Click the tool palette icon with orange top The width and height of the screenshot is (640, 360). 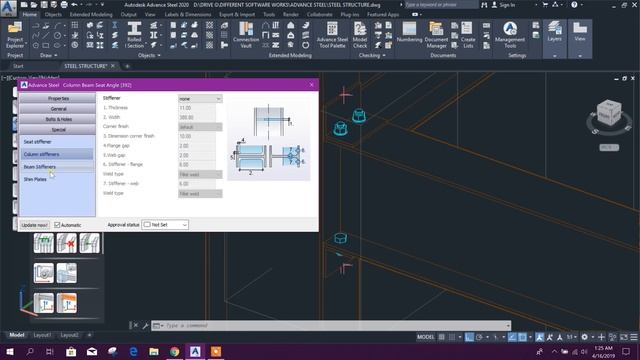point(67,303)
